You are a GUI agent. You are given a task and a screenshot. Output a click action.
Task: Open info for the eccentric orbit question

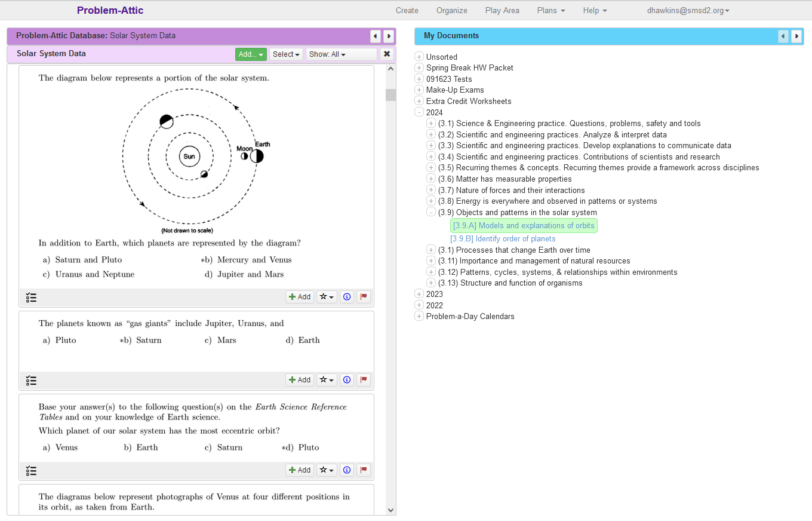point(347,470)
